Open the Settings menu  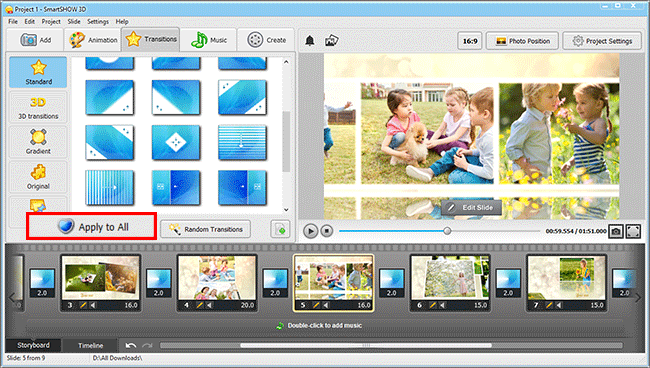pyautogui.click(x=98, y=22)
